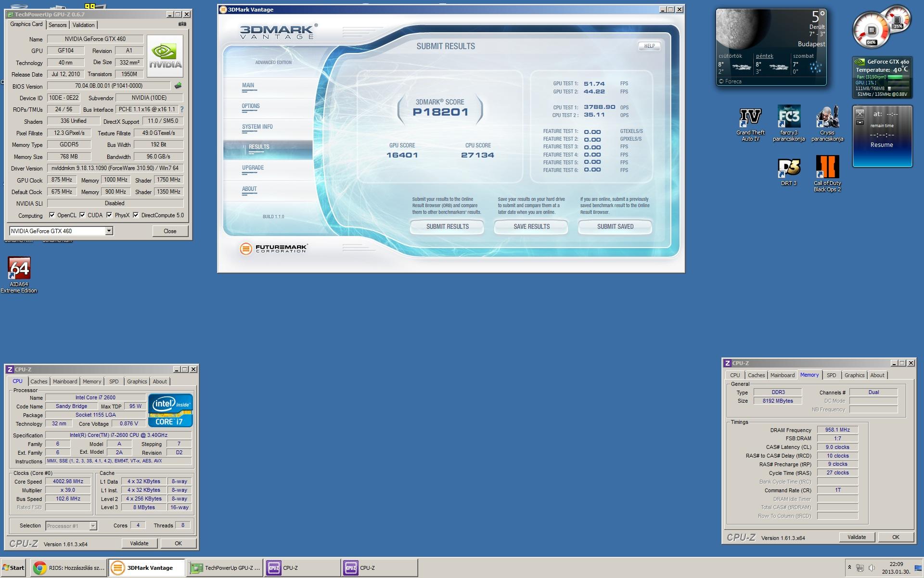
Task: Click the GeForce GTX 460 temperature gadget
Action: point(882,78)
